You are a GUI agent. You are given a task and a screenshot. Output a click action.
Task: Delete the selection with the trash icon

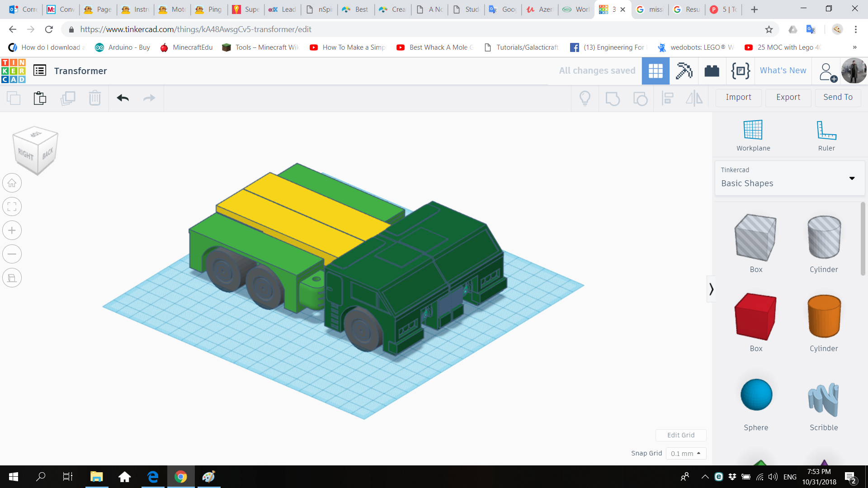95,98
